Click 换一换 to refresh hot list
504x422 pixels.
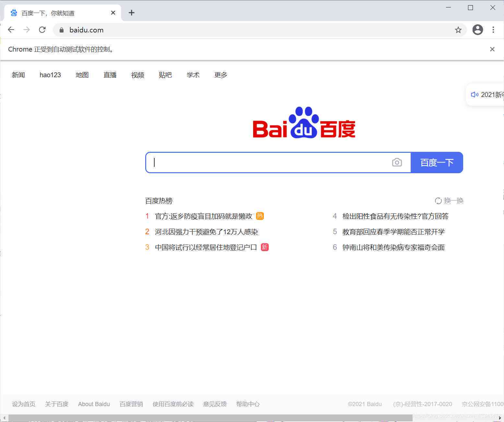453,201
